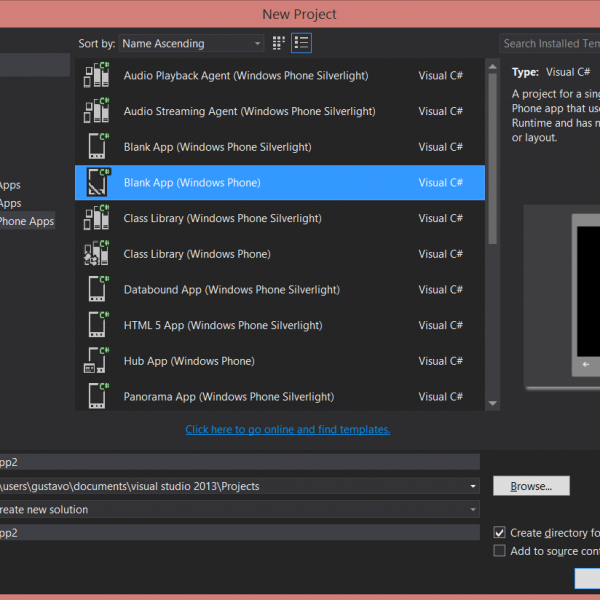Select Audio Streaming Agent template icon
Image resolution: width=600 pixels, height=600 pixels.
96,111
